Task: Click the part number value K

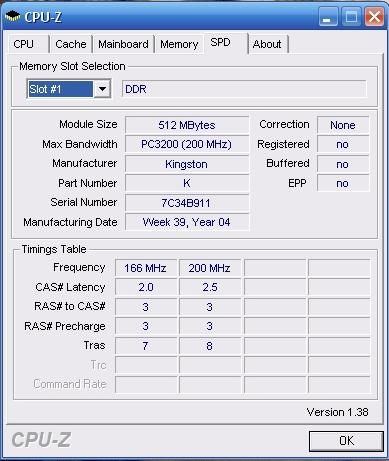Action: pos(187,183)
